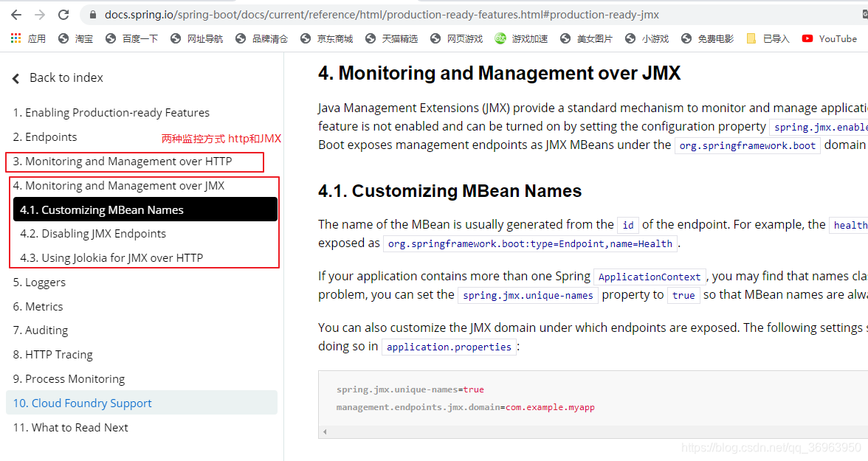
Task: Open the 已导入 bookmarks folder
Action: (768, 39)
